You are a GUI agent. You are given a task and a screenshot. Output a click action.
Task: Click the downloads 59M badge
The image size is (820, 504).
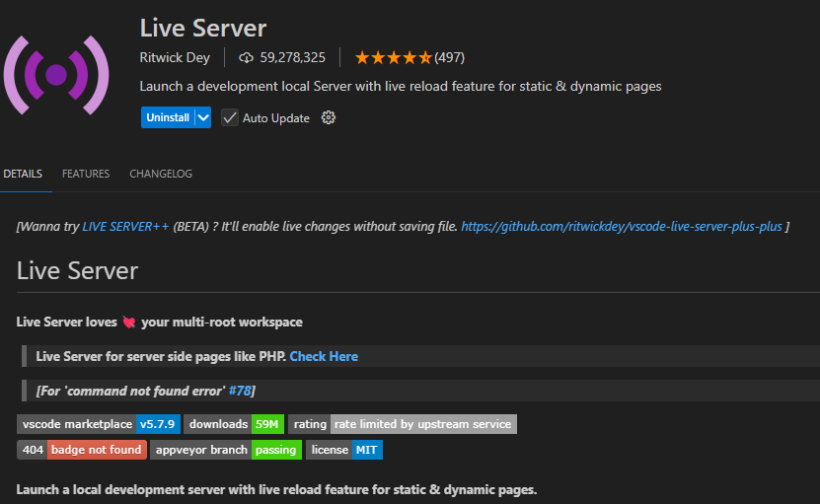pyautogui.click(x=235, y=424)
